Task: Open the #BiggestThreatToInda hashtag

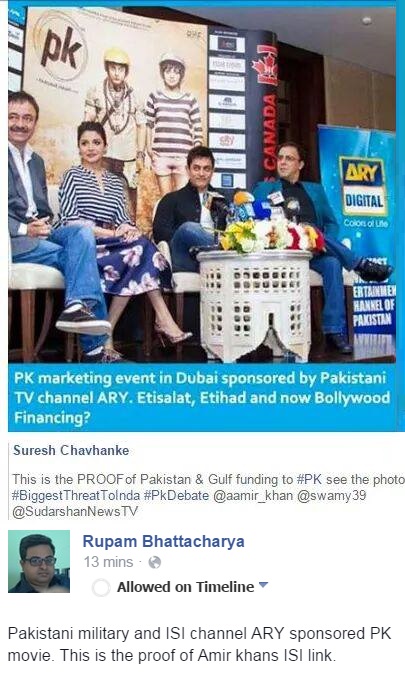Action: [76, 496]
